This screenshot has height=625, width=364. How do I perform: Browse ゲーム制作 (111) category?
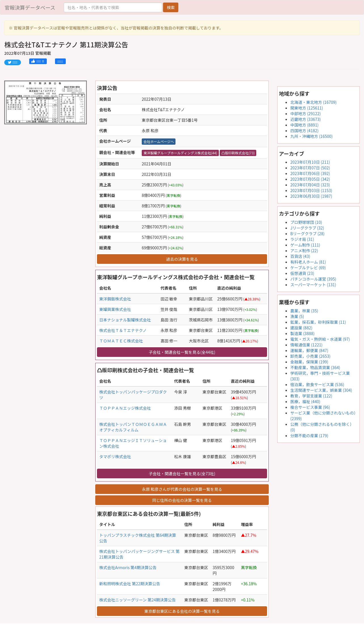[305, 245]
